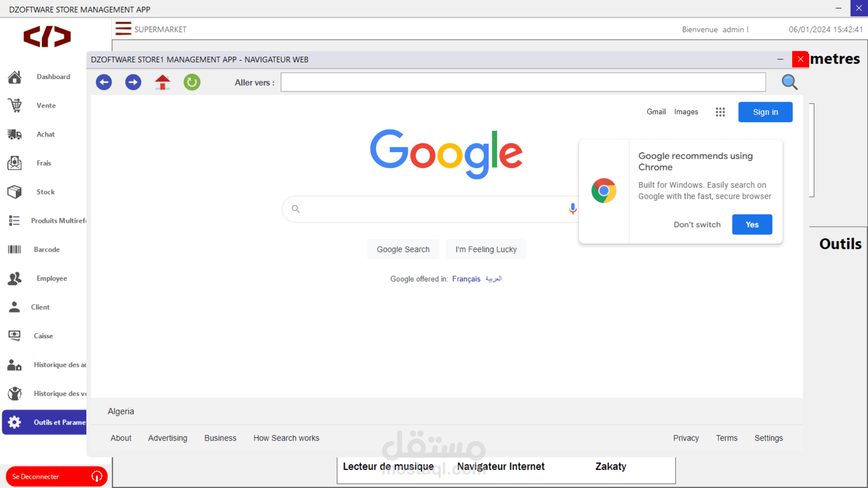Click the magnifier search icon beside address bar
Image resolution: width=868 pixels, height=488 pixels.
[x=789, y=82]
